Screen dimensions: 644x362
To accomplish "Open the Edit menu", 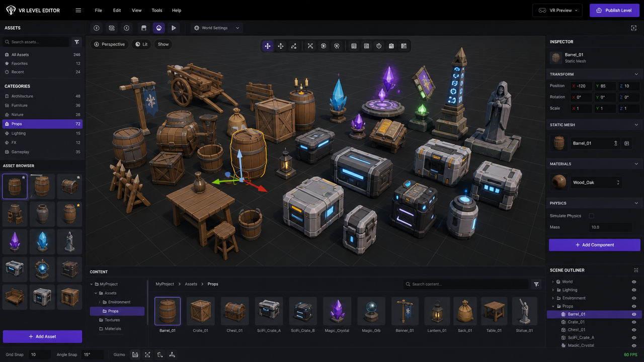I will coord(117,10).
